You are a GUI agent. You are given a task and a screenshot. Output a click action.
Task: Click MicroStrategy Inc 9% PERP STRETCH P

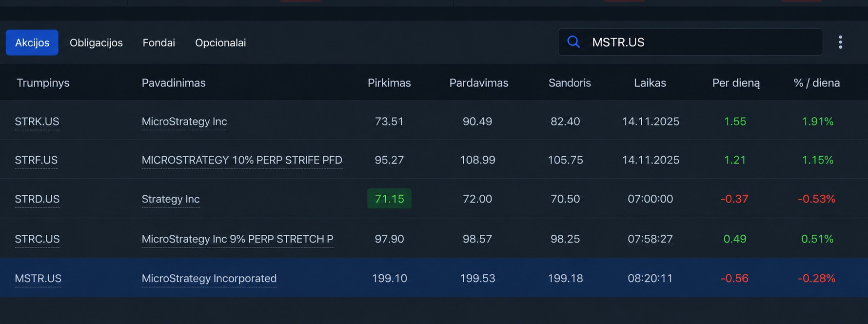(237, 239)
